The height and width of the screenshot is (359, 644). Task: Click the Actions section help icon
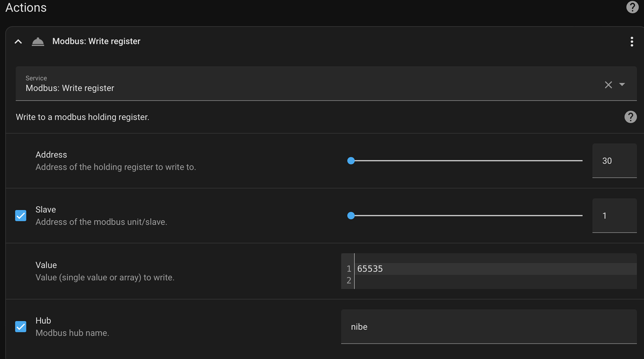click(x=632, y=7)
